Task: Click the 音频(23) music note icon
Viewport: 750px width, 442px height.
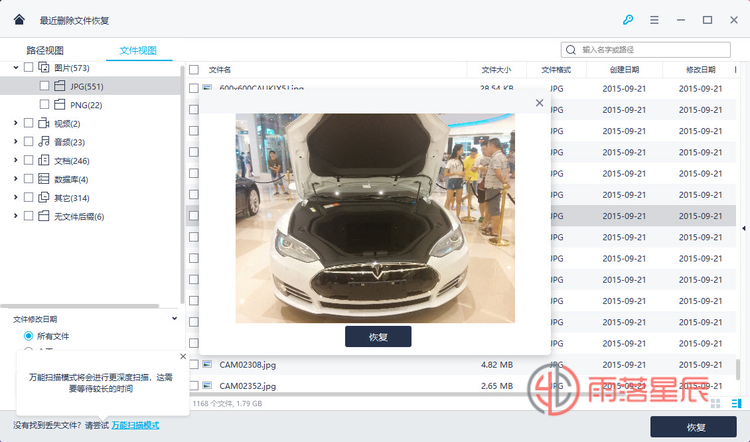Action: pos(44,142)
